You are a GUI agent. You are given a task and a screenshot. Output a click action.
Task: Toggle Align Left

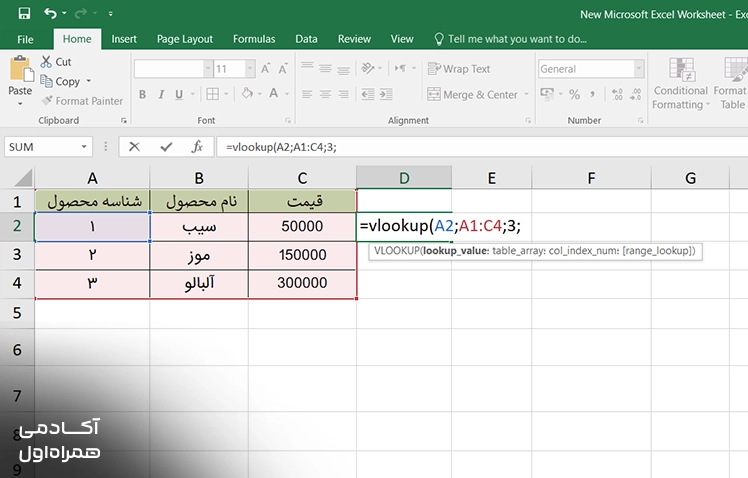[307, 94]
